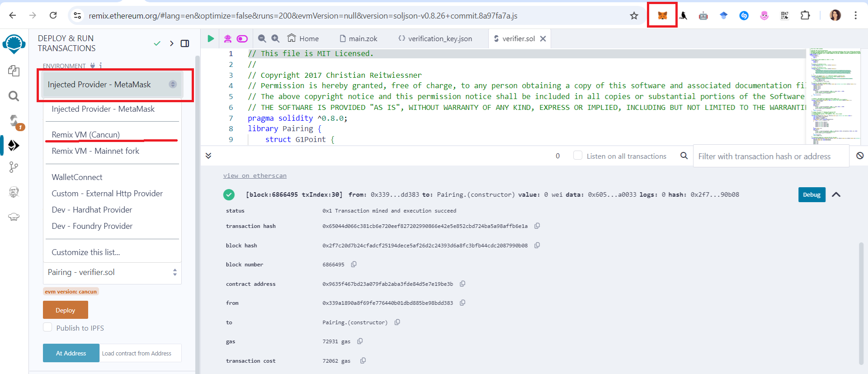The width and height of the screenshot is (868, 374).
Task: Toggle the side panel layout icon
Action: tap(185, 43)
